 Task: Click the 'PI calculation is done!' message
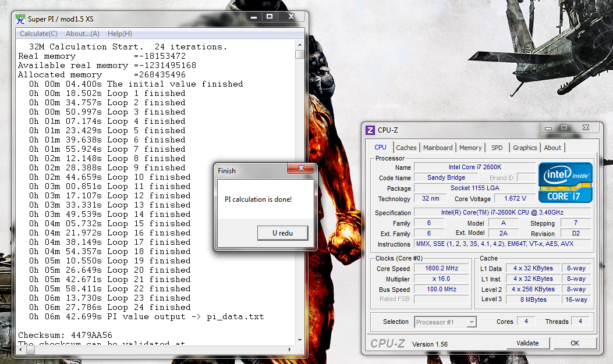pos(258,199)
